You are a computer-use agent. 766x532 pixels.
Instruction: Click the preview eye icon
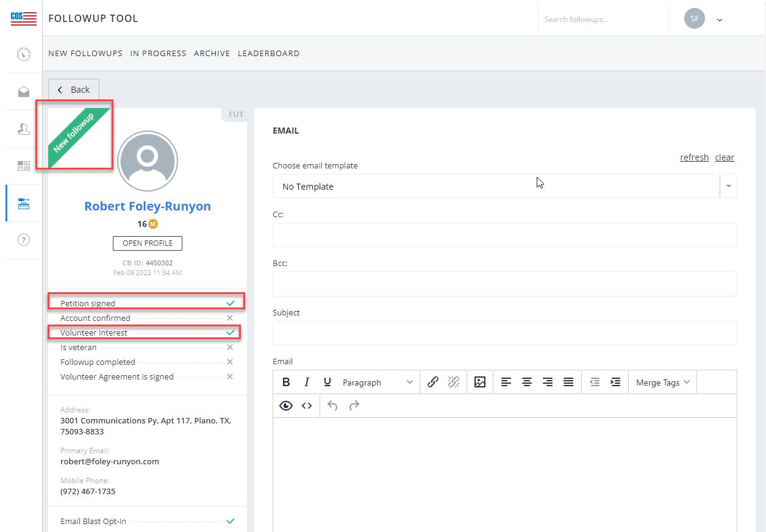pyautogui.click(x=286, y=406)
